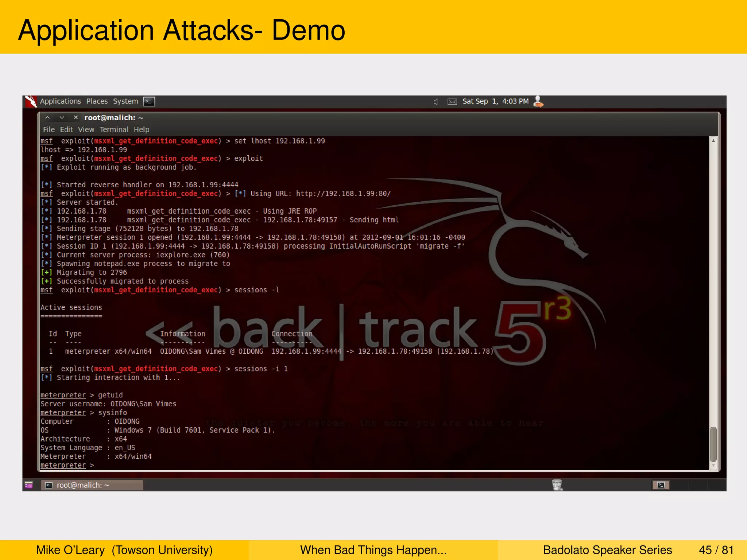
Task: Click the 'Migrating to 2796' line
Action: point(84,272)
